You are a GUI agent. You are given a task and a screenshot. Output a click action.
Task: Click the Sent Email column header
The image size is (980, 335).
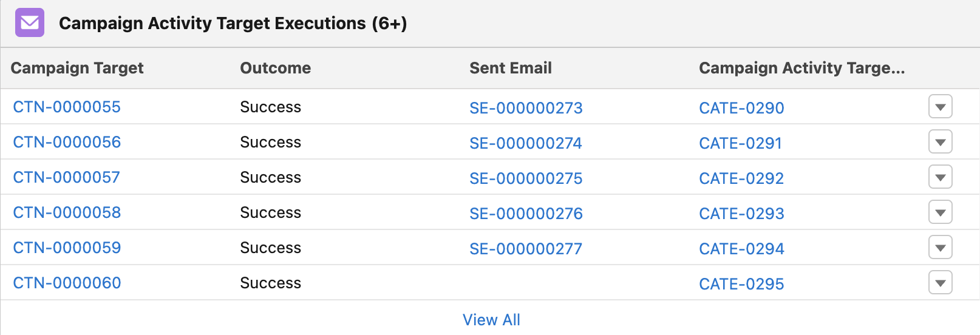[x=511, y=68]
